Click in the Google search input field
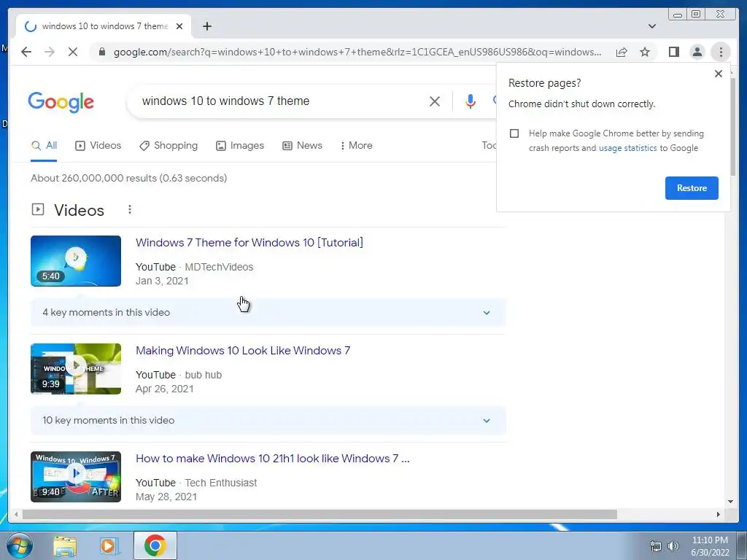Image resolution: width=747 pixels, height=560 pixels. pos(281,101)
